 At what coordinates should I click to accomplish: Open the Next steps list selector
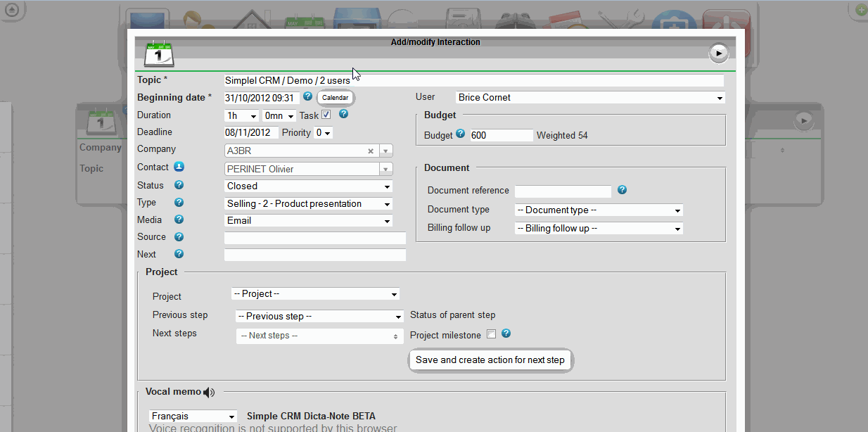point(319,336)
